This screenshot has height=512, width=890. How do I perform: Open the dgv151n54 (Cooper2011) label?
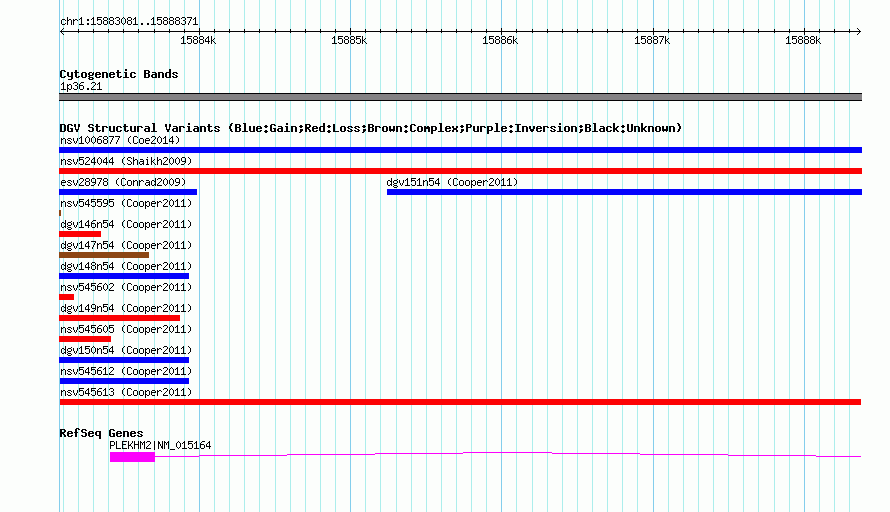[452, 182]
